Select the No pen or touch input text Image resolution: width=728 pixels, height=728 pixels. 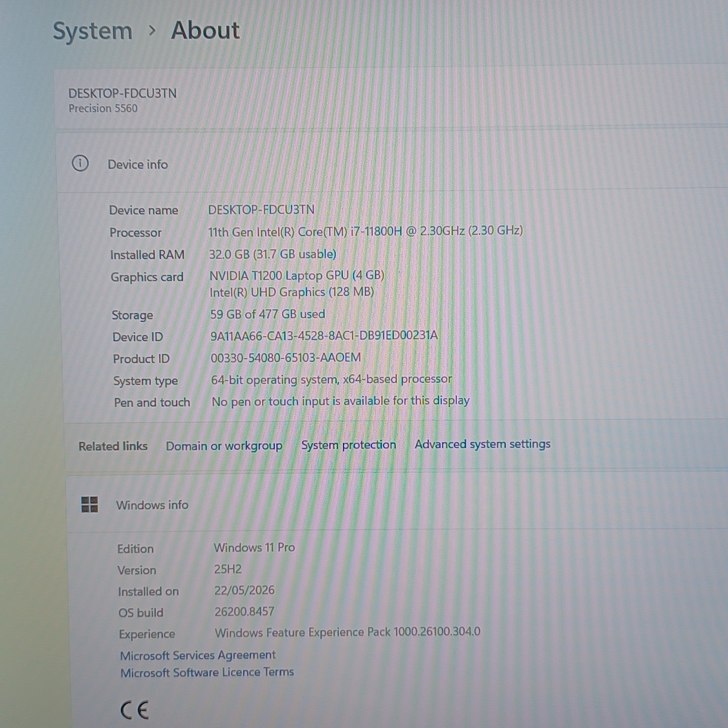coord(341,401)
